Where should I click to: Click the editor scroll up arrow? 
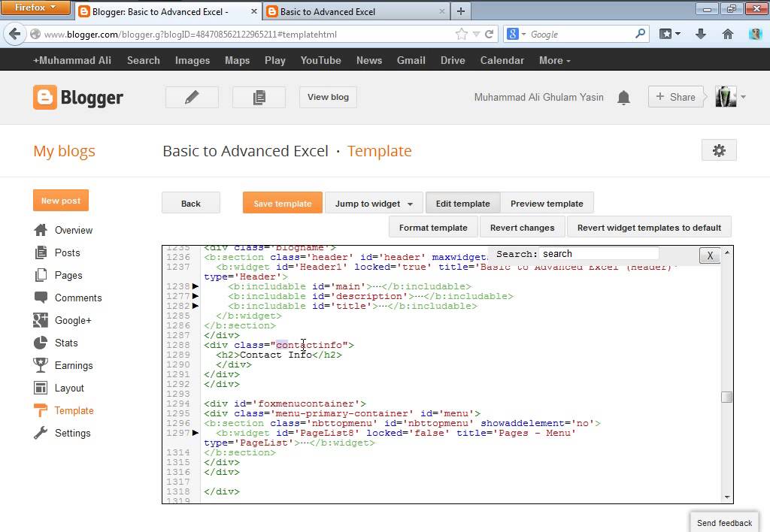click(x=727, y=252)
